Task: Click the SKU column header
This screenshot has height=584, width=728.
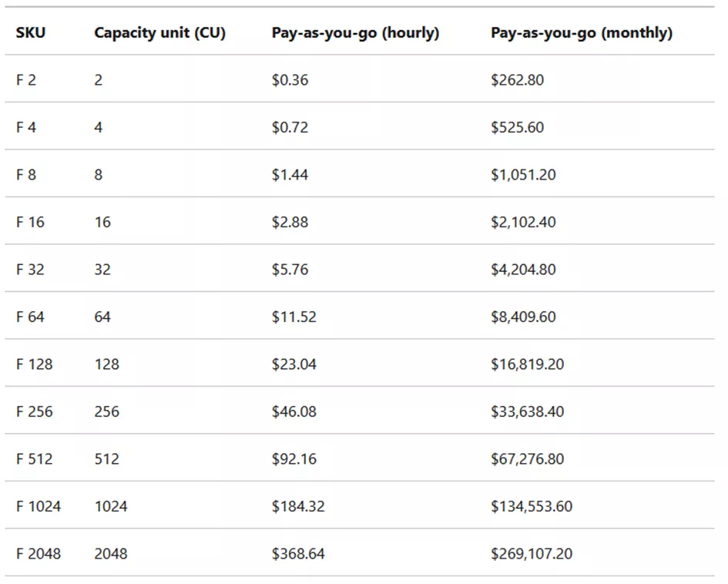Action: pyautogui.click(x=31, y=33)
